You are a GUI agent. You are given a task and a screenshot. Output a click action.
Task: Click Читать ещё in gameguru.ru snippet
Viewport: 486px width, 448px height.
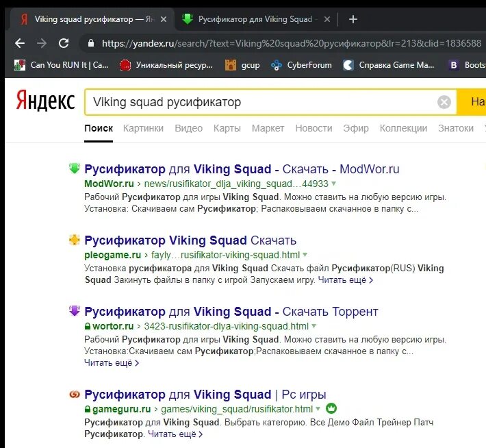pyautogui.click(x=175, y=434)
